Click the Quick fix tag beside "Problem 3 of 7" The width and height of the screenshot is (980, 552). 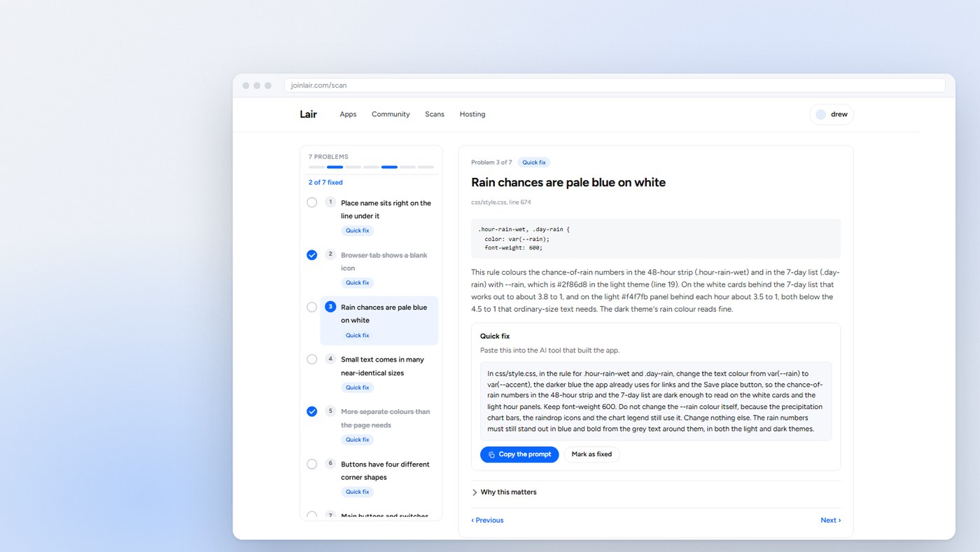[534, 163]
